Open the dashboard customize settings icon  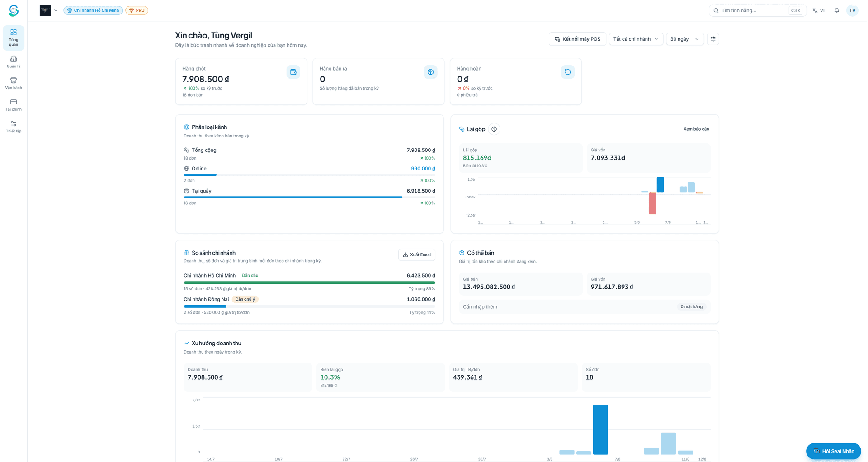click(713, 39)
